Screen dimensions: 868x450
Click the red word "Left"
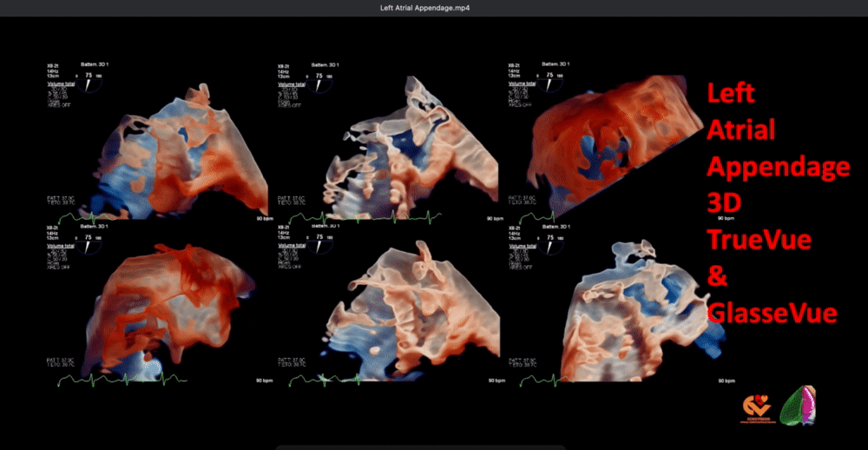731,93
